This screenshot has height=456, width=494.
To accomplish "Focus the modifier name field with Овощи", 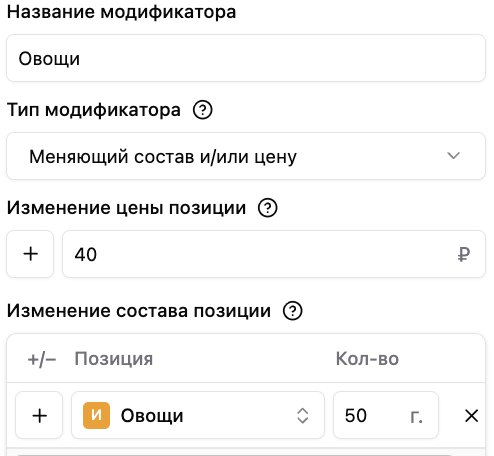I will point(246,58).
